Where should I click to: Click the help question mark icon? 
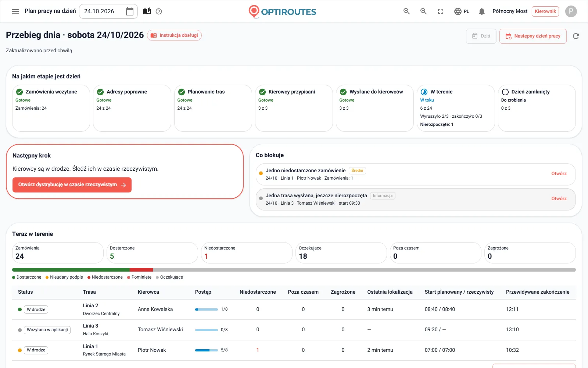pyautogui.click(x=159, y=11)
